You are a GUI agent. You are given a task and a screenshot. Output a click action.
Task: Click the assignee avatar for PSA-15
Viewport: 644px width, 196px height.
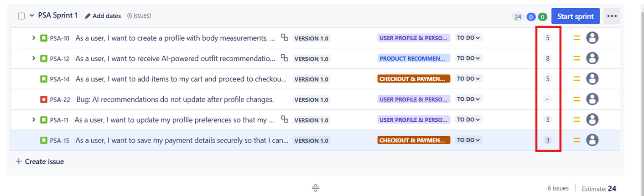tap(592, 140)
